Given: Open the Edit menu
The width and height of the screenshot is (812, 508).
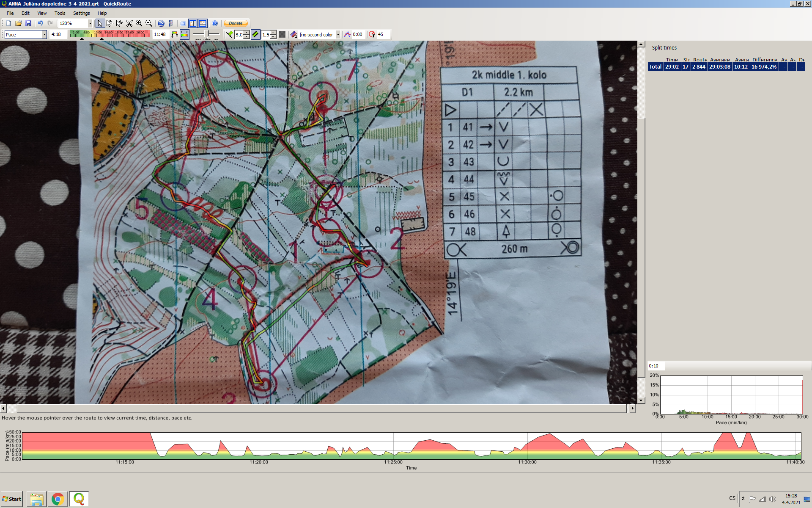Looking at the screenshot, I should click(25, 13).
